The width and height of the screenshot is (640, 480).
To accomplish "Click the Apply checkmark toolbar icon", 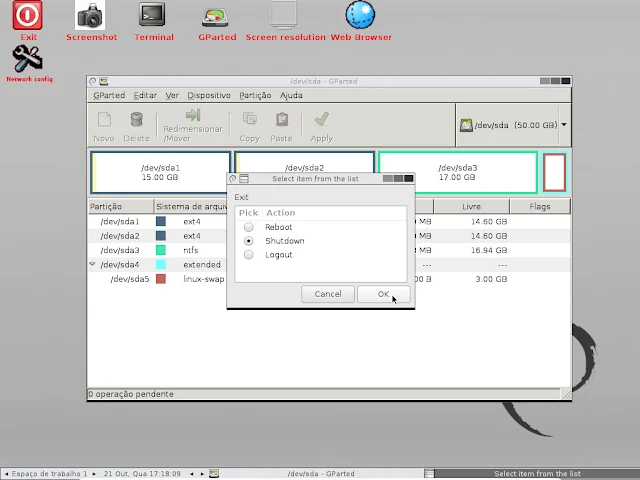I will pyautogui.click(x=322, y=127).
